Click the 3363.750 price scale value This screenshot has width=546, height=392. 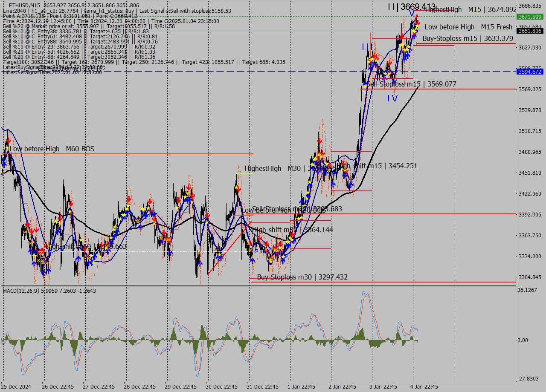[530, 235]
